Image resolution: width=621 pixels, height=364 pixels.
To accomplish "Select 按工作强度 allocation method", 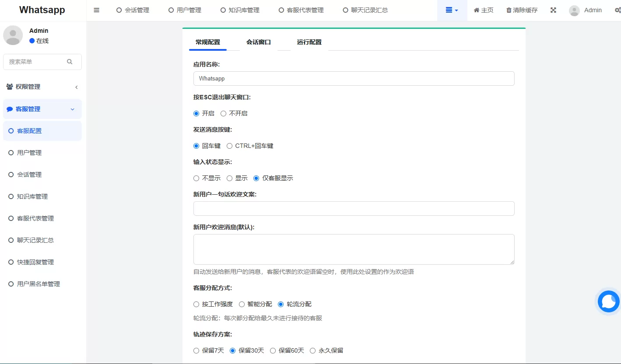I will [x=196, y=304].
